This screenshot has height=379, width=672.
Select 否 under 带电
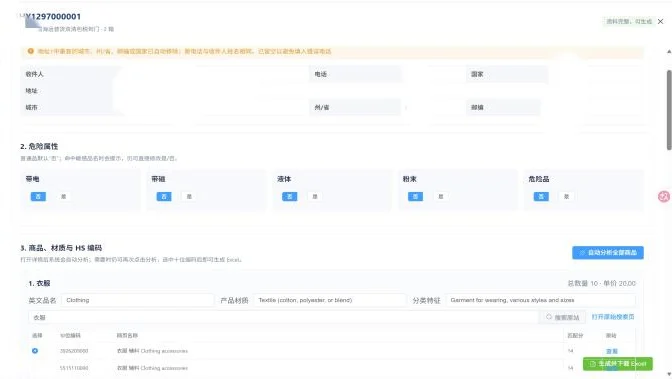pyautogui.click(x=38, y=196)
